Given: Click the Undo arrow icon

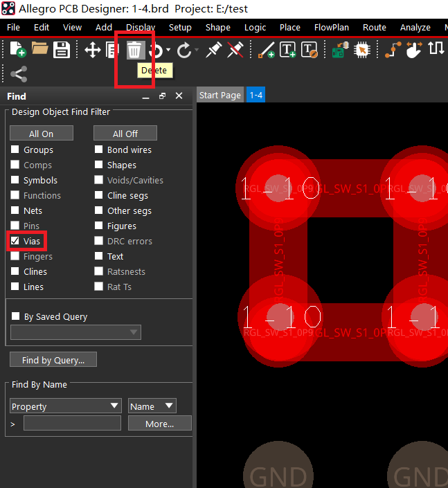Looking at the screenshot, I should coord(156,50).
